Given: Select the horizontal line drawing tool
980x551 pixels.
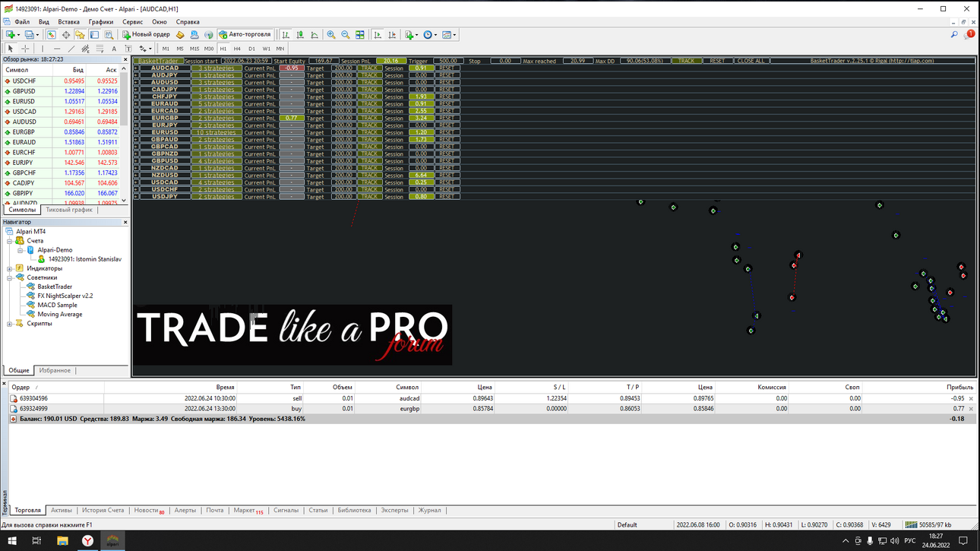Looking at the screenshot, I should [57, 49].
